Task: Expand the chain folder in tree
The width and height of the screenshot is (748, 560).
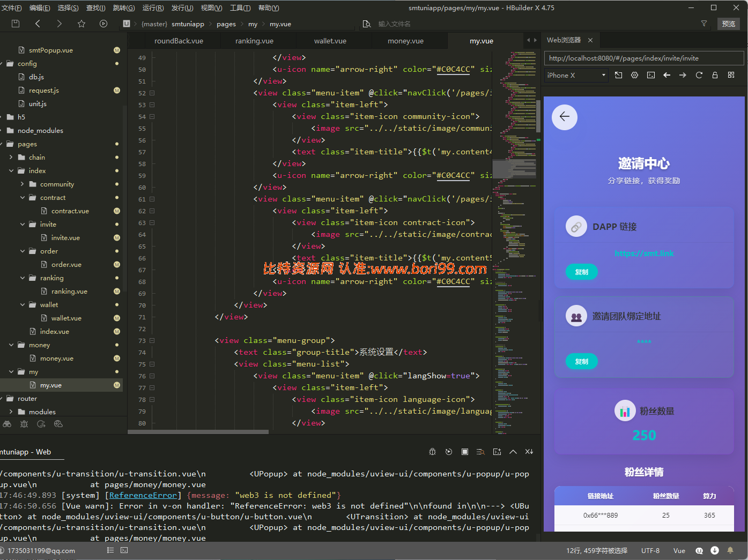Action: [x=11, y=157]
